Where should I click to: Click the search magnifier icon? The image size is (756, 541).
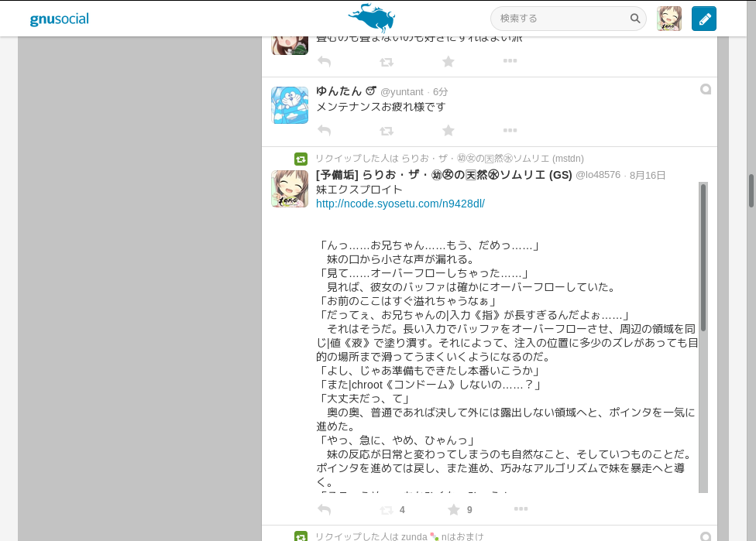635,19
